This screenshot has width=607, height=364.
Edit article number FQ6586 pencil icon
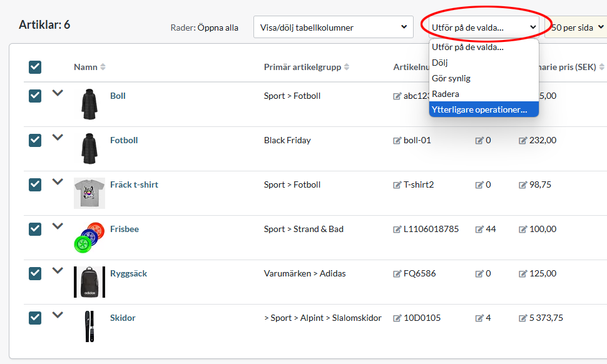click(x=397, y=274)
